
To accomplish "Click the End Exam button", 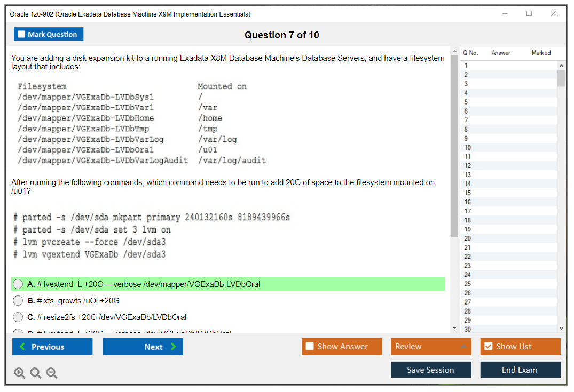I will click(520, 369).
